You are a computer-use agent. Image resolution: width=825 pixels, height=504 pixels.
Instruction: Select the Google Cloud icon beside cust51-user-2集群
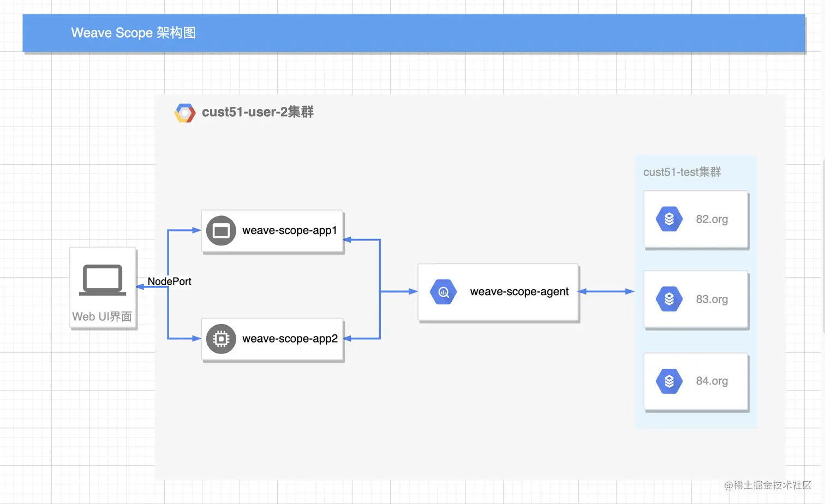(185, 112)
